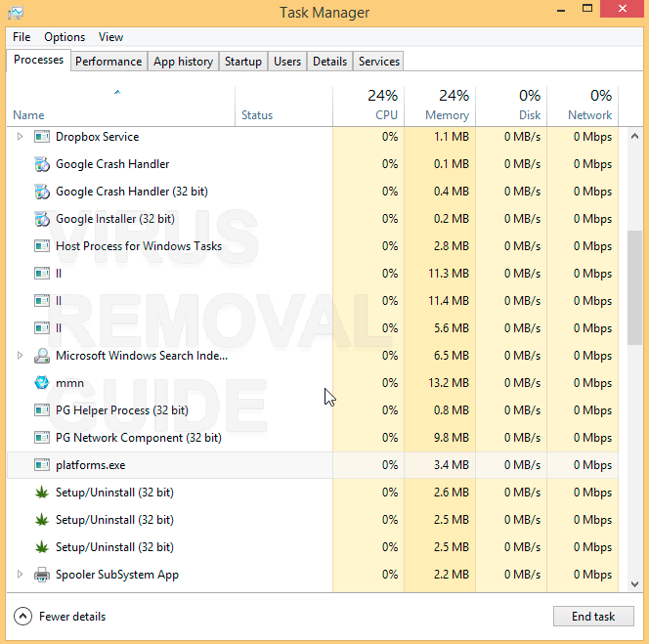Sort by Network usage column header
The width and height of the screenshot is (649, 644).
click(x=583, y=106)
